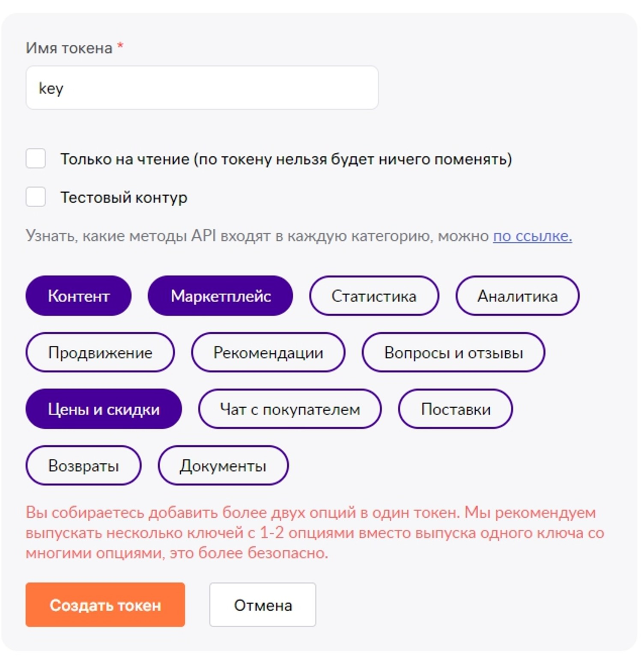Open the 'по ссылке' API methods link
This screenshot has width=644, height=659.
tap(532, 236)
